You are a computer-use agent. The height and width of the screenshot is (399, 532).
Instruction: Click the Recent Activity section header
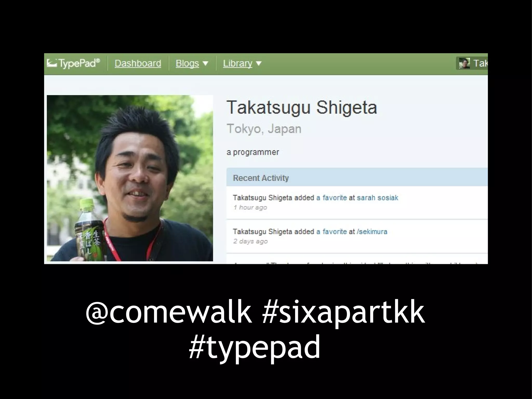(x=261, y=178)
